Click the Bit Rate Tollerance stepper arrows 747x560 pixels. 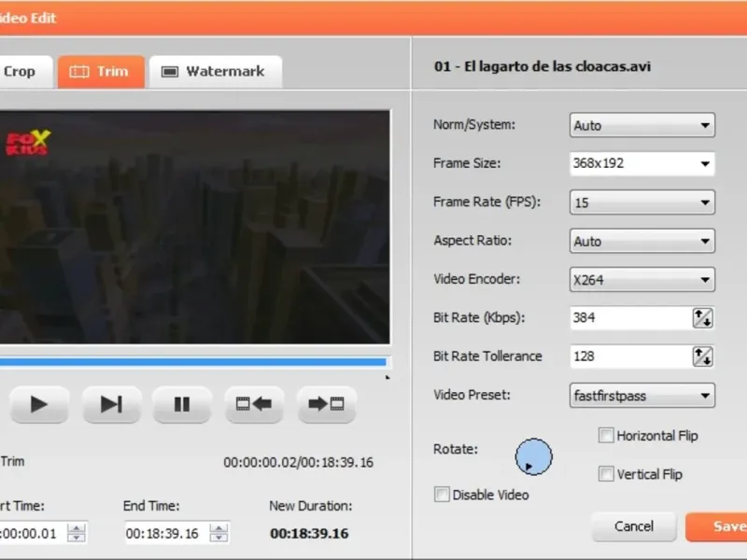tap(703, 357)
